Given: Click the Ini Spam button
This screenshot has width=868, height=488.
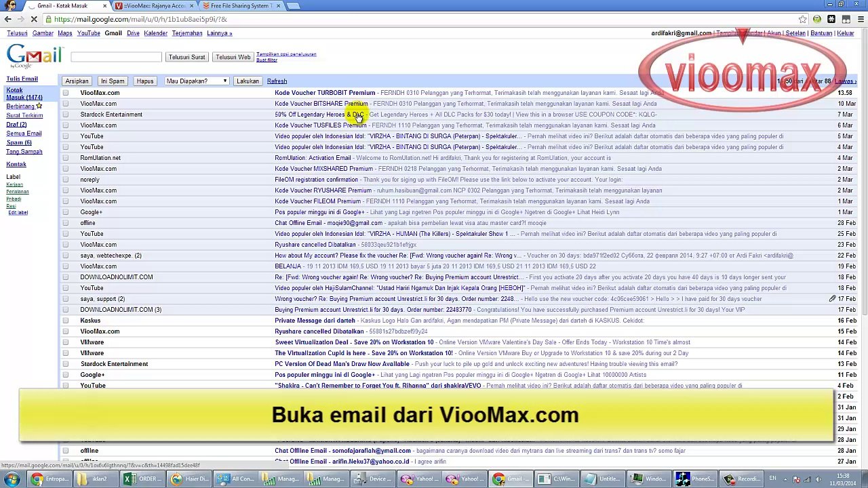Looking at the screenshot, I should click(x=113, y=81).
